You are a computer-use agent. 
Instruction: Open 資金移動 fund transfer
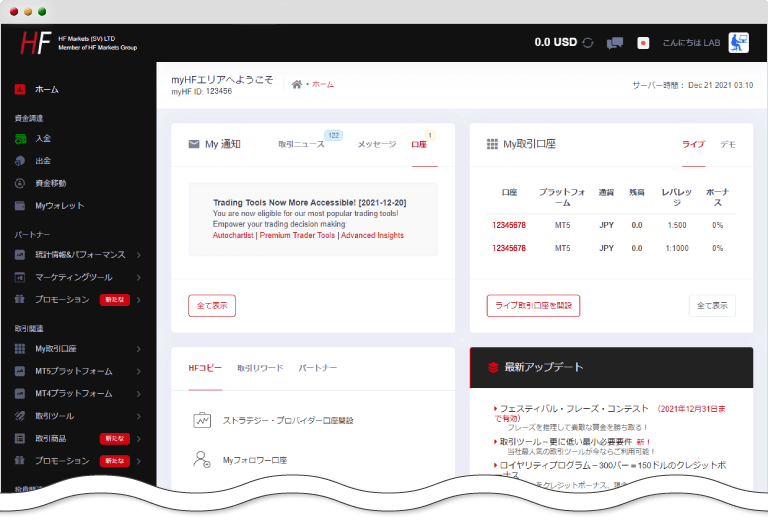coord(50,183)
